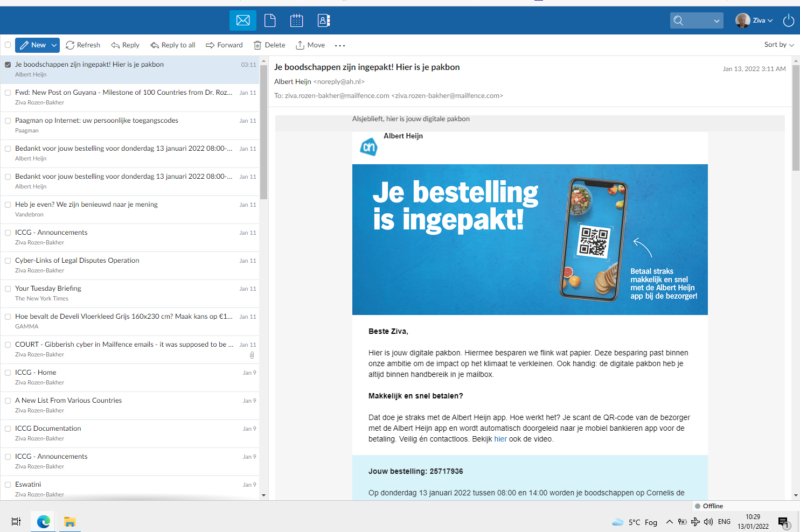The image size is (800, 532).
Task: Expand the search options dropdown arrow
Action: coord(716,21)
